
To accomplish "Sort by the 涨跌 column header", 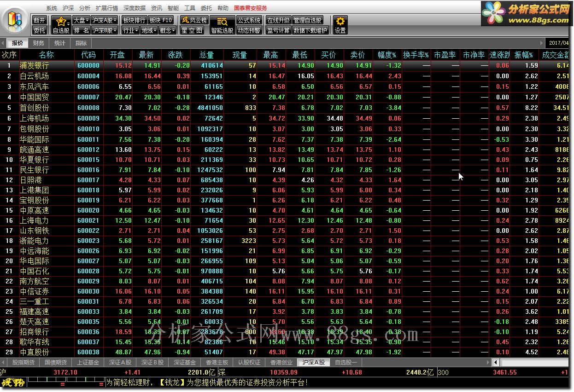I will tap(176, 55).
